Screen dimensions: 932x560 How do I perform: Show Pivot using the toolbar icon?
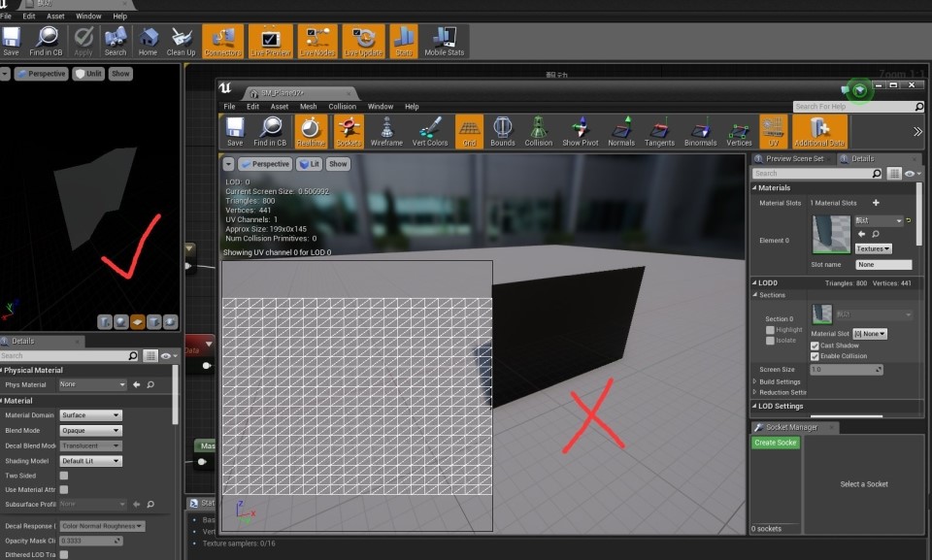[x=581, y=131]
